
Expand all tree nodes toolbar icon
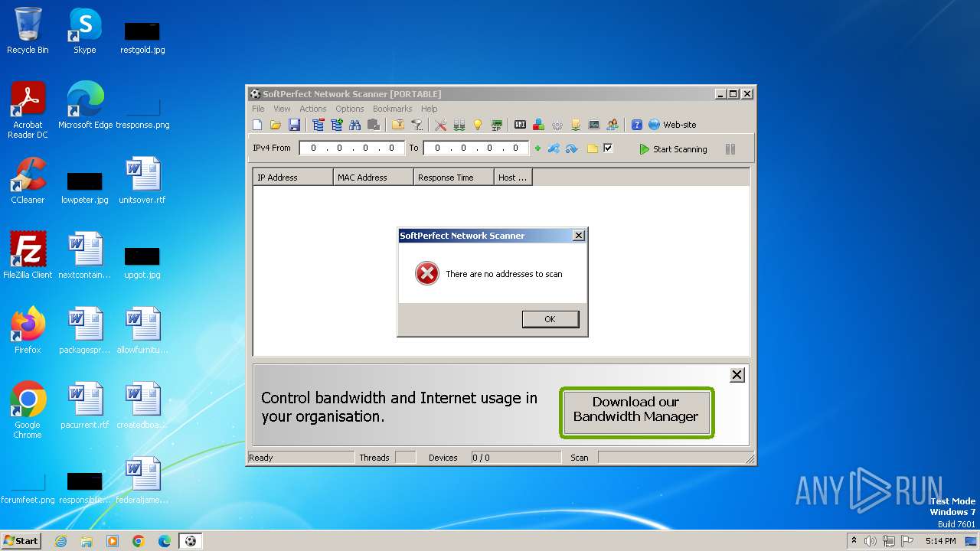[337, 125]
